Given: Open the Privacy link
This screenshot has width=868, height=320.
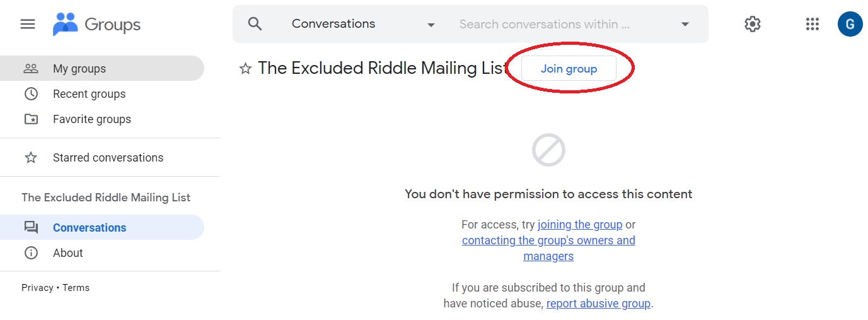Looking at the screenshot, I should 37,288.
